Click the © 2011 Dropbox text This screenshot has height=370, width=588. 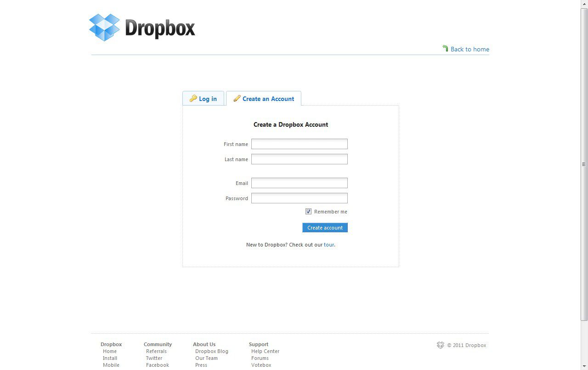[x=467, y=345]
